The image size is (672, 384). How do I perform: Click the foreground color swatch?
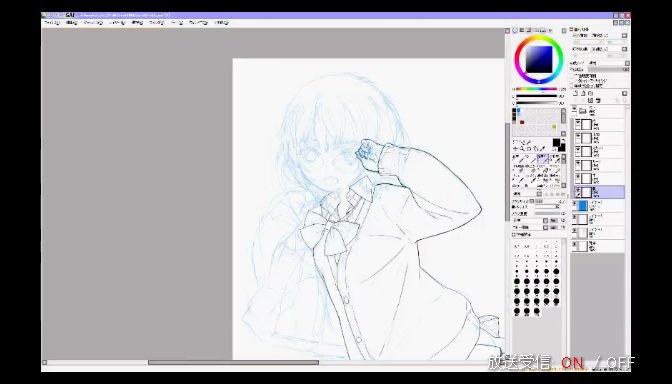point(556,142)
